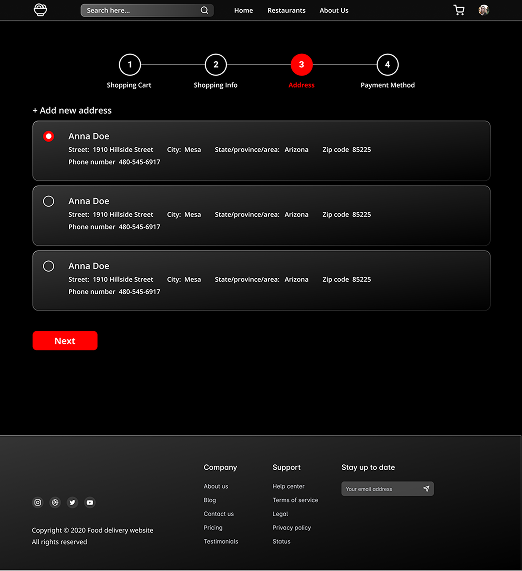The image size is (522, 571).
Task: Click the Company footer heading
Action: coord(220,467)
